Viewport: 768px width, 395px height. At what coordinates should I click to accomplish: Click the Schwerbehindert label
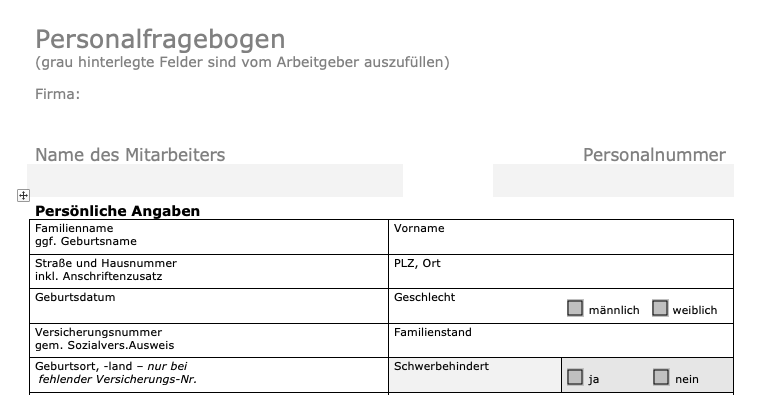[x=441, y=366]
